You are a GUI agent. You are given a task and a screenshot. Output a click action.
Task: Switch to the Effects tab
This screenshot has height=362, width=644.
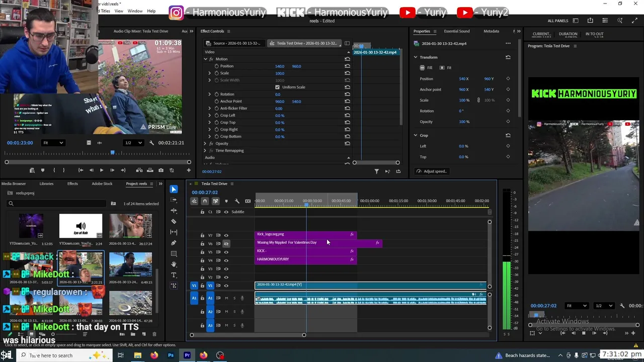click(x=72, y=184)
